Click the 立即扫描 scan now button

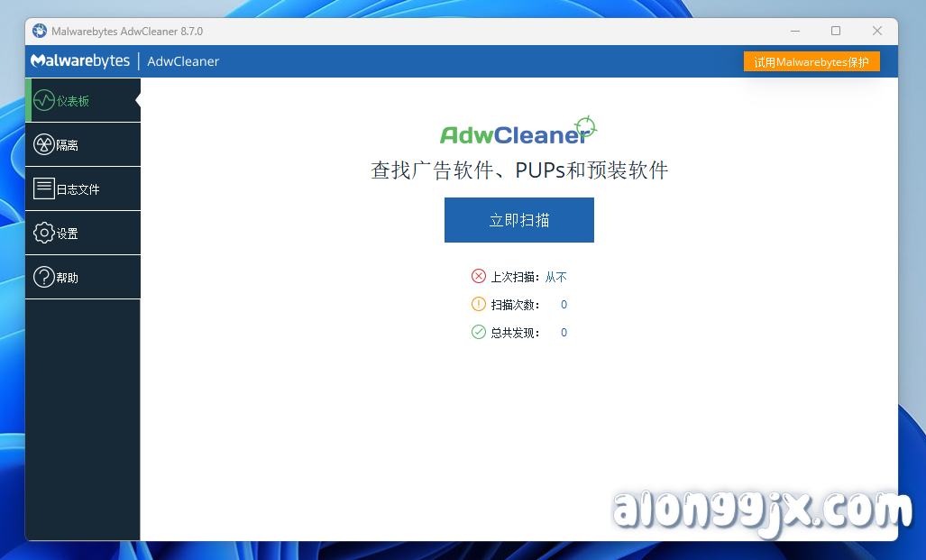[518, 220]
